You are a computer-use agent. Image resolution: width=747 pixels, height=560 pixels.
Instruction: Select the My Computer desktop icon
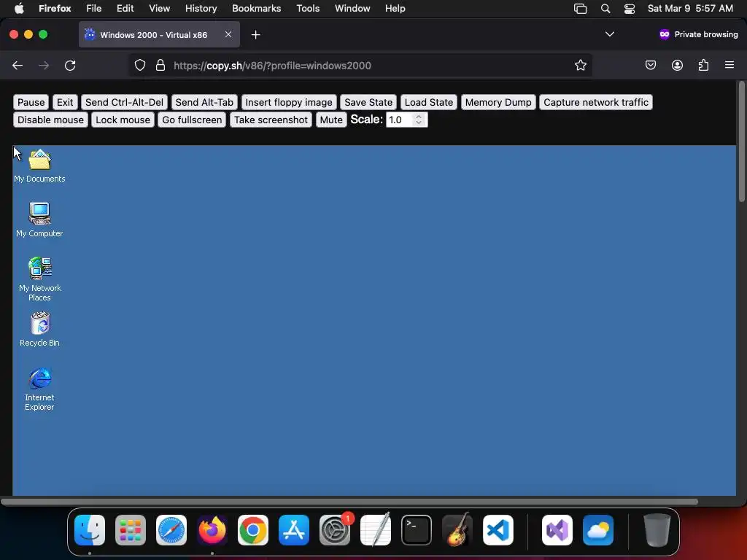pyautogui.click(x=39, y=219)
